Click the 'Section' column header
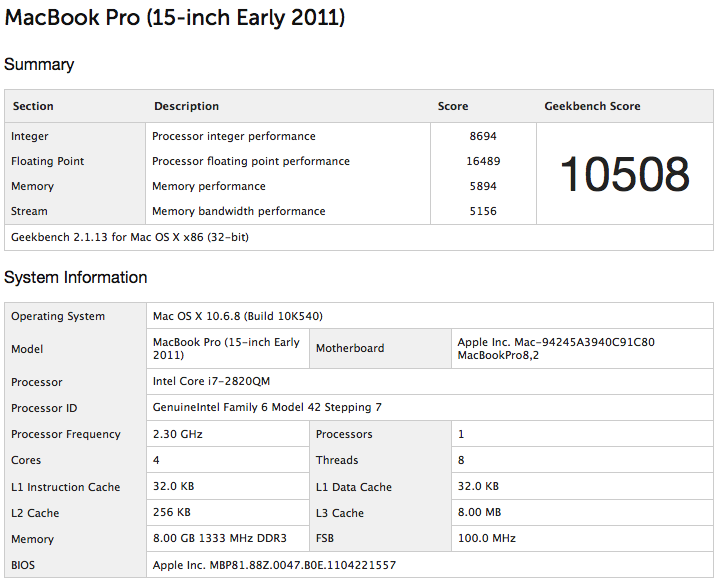721x585 pixels. coord(33,106)
